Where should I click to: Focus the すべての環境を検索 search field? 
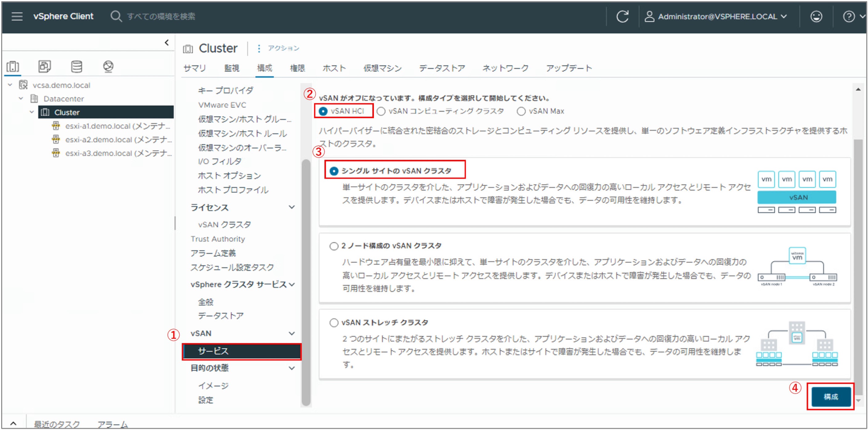click(x=161, y=16)
